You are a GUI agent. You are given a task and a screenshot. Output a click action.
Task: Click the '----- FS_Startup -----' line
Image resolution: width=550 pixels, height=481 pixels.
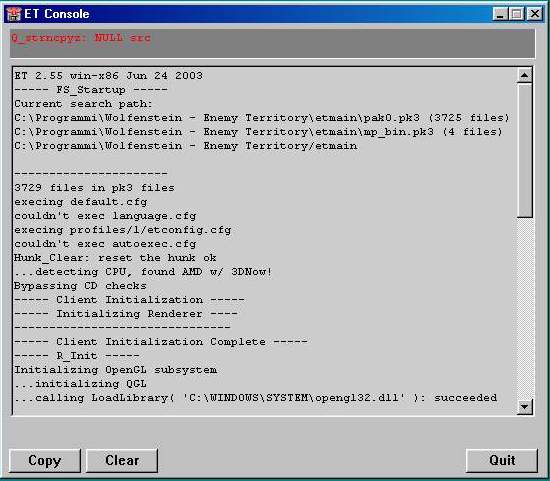91,90
